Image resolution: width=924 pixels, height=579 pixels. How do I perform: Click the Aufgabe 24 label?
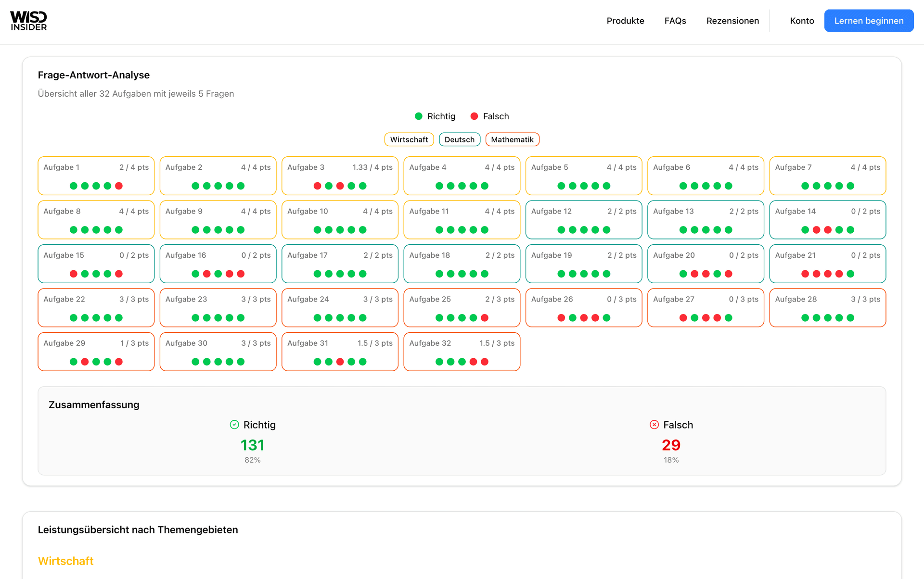pyautogui.click(x=308, y=299)
